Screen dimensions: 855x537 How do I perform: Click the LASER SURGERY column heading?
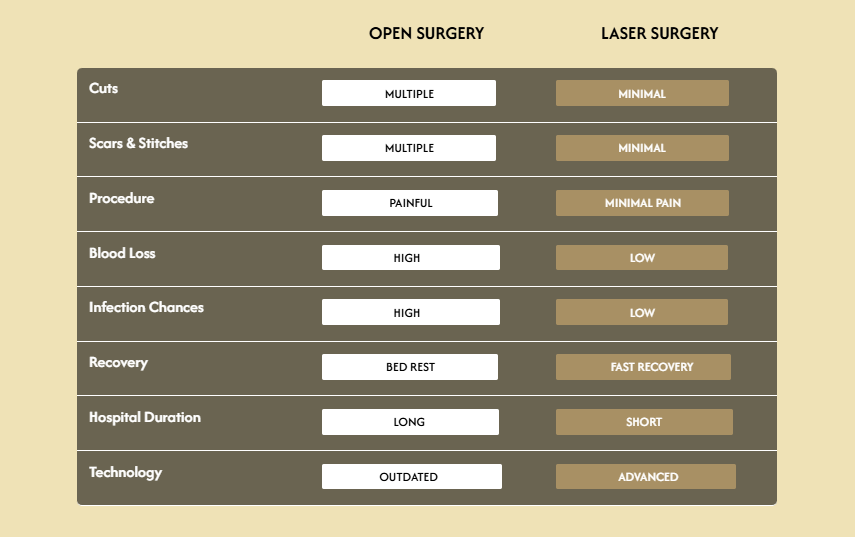pos(659,33)
